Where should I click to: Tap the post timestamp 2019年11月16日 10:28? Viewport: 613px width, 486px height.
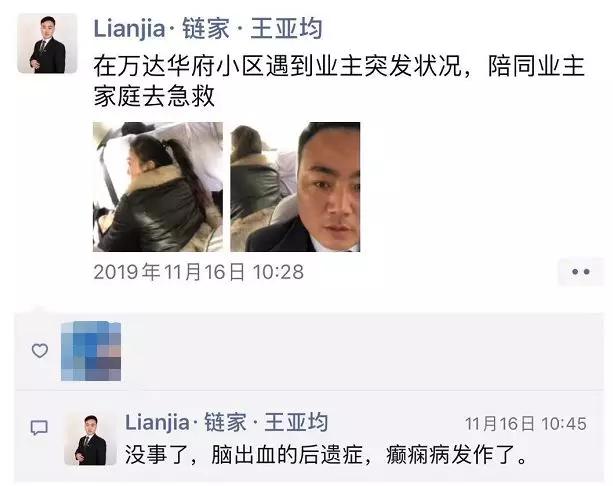pyautogui.click(x=199, y=272)
